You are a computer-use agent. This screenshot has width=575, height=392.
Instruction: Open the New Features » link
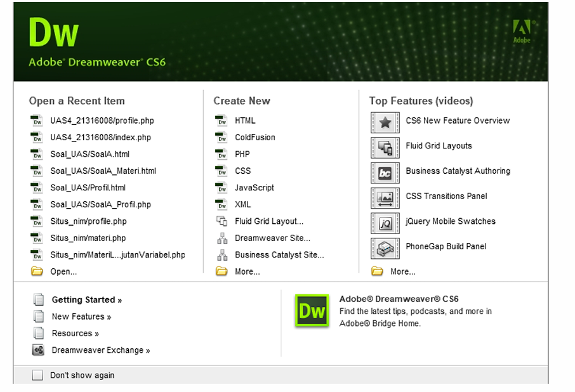tap(81, 317)
